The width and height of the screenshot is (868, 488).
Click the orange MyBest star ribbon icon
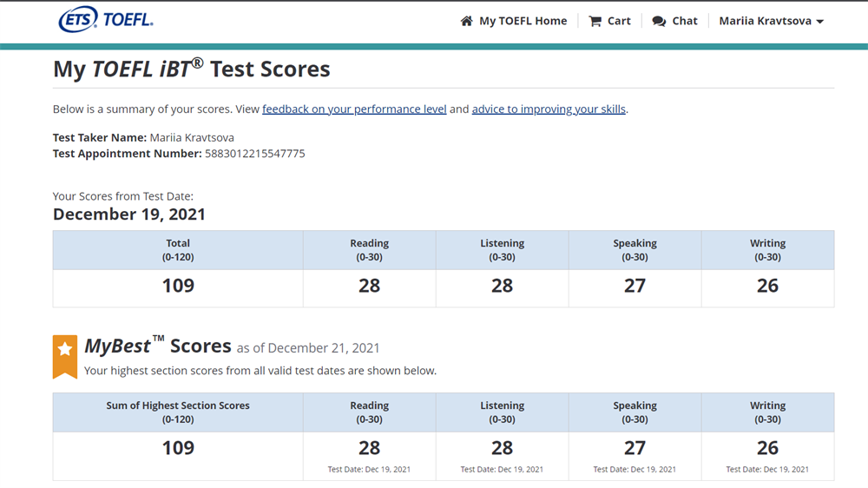coord(65,357)
